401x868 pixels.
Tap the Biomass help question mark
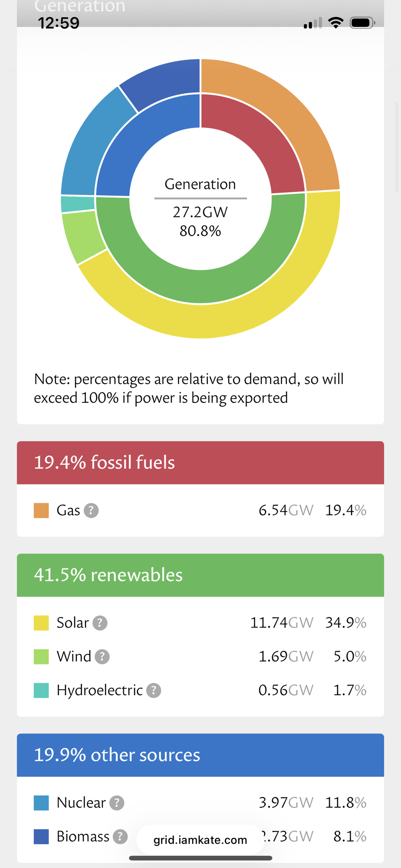point(120,836)
